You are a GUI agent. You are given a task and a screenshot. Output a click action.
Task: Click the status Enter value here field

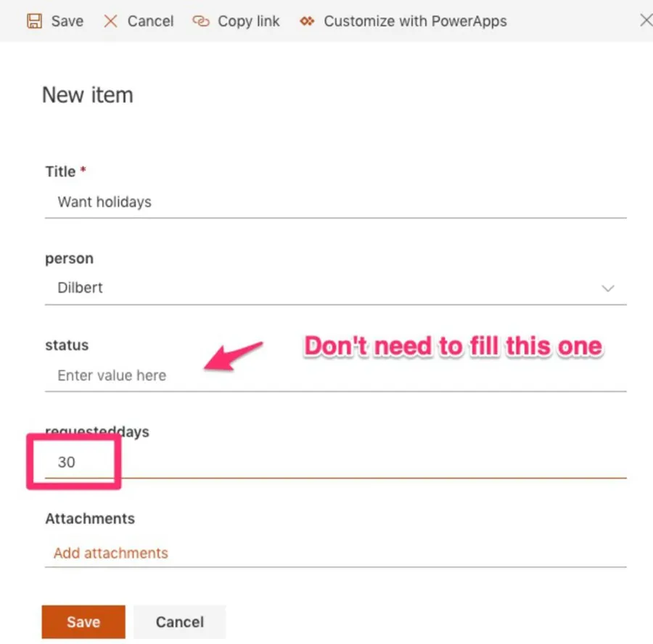click(x=335, y=375)
